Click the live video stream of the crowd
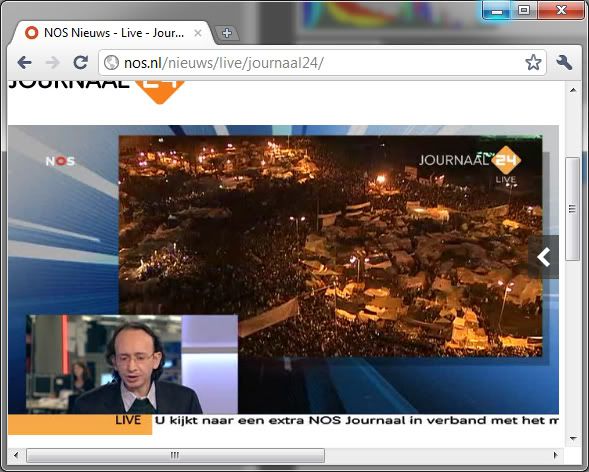Screen dimensions: 589x472 point(330,246)
